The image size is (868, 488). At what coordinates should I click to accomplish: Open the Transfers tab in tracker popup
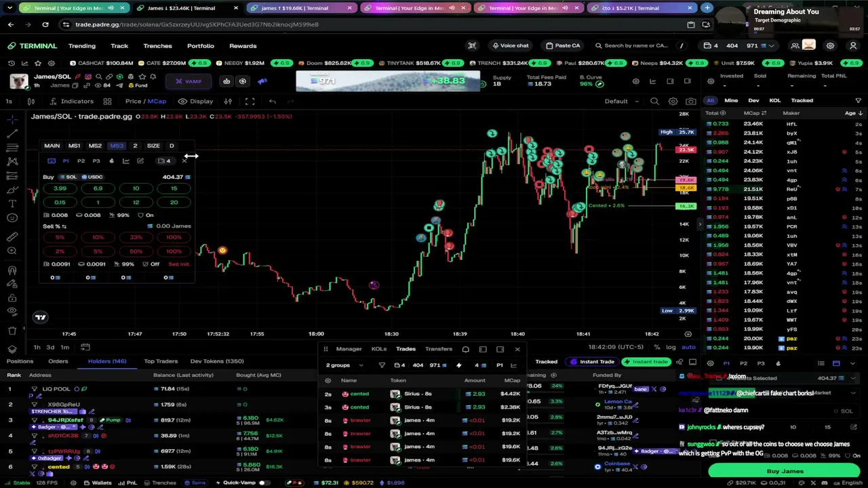coord(439,349)
